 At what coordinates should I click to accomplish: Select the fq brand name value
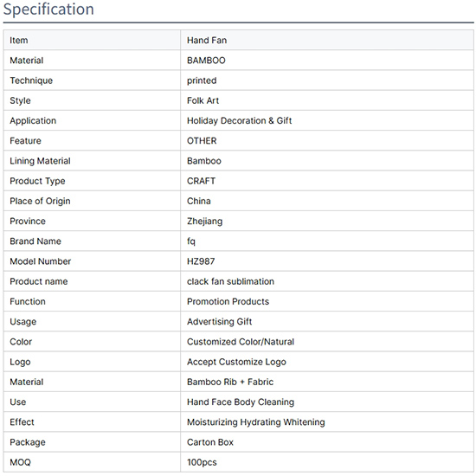[191, 241]
